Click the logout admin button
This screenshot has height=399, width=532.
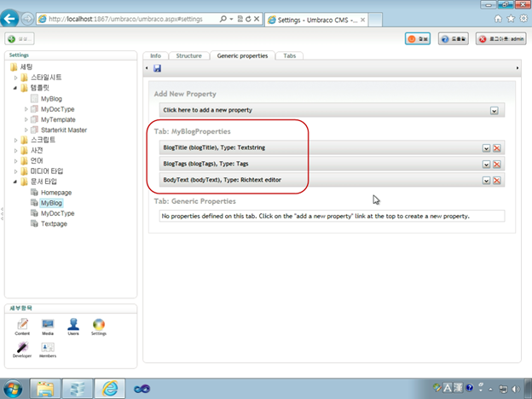[x=501, y=39]
